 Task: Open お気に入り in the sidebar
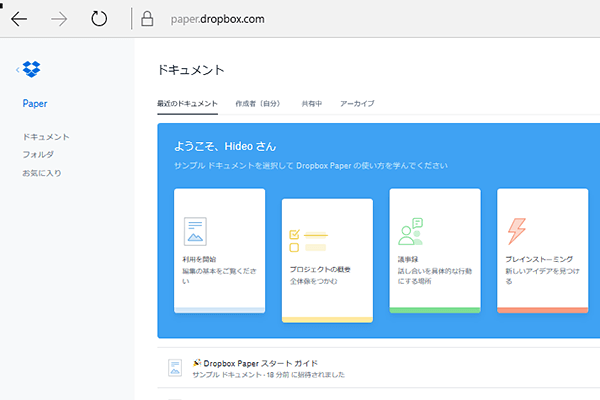pyautogui.click(x=42, y=173)
